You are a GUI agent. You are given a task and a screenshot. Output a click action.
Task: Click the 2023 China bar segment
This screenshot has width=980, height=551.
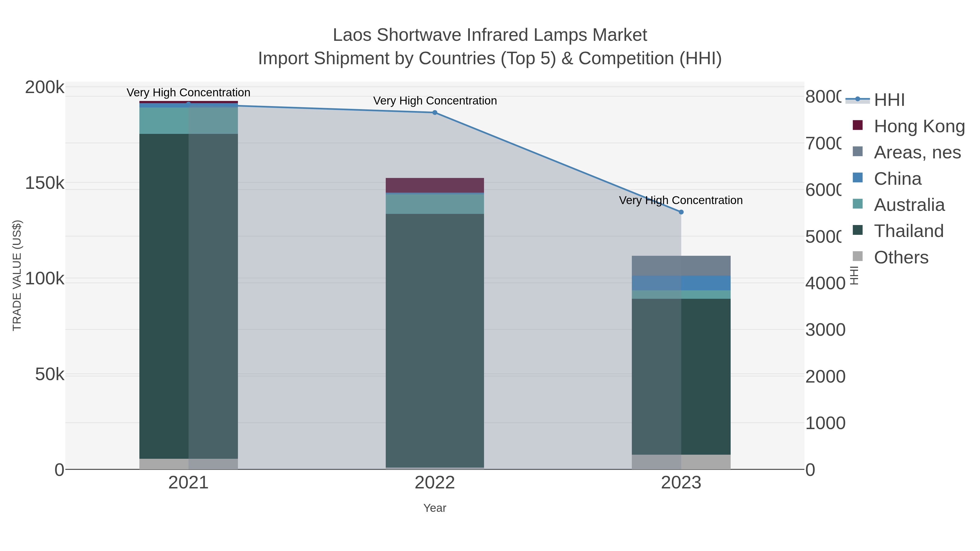pos(681,283)
